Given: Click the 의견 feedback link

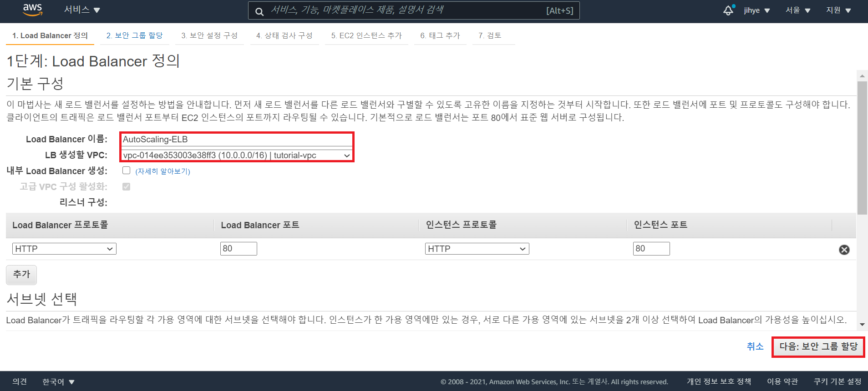Looking at the screenshot, I should [x=20, y=381].
